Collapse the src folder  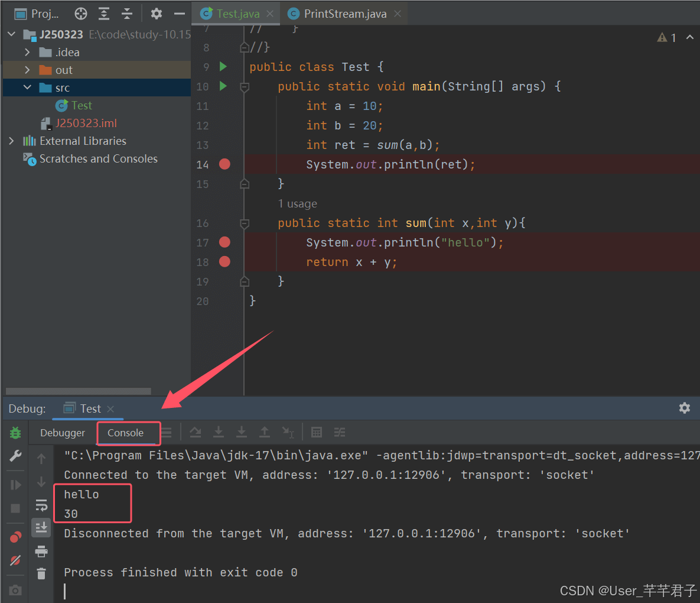coord(27,87)
